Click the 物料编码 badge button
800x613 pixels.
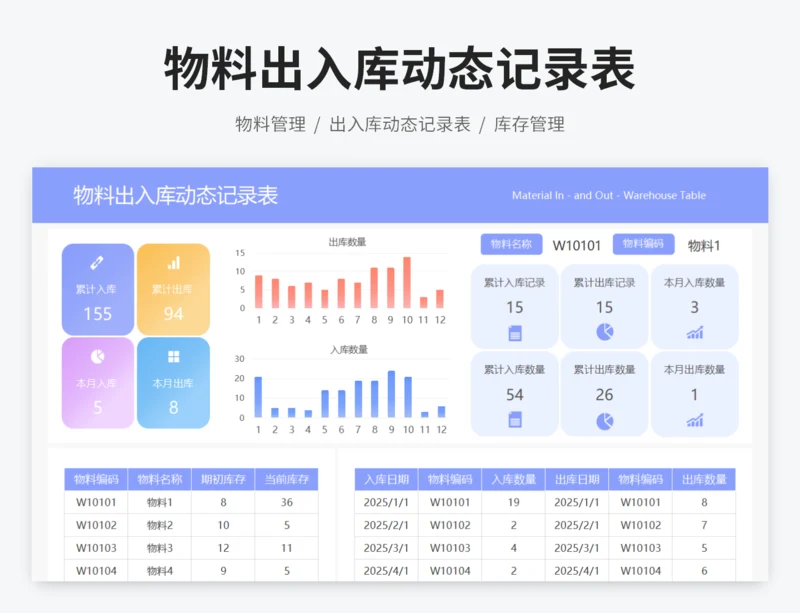645,243
